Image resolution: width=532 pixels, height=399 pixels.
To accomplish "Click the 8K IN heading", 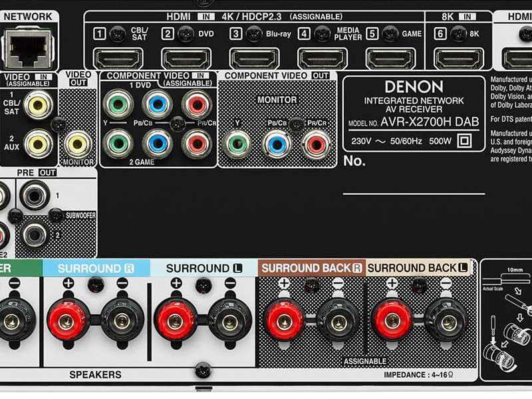I will 459,17.
